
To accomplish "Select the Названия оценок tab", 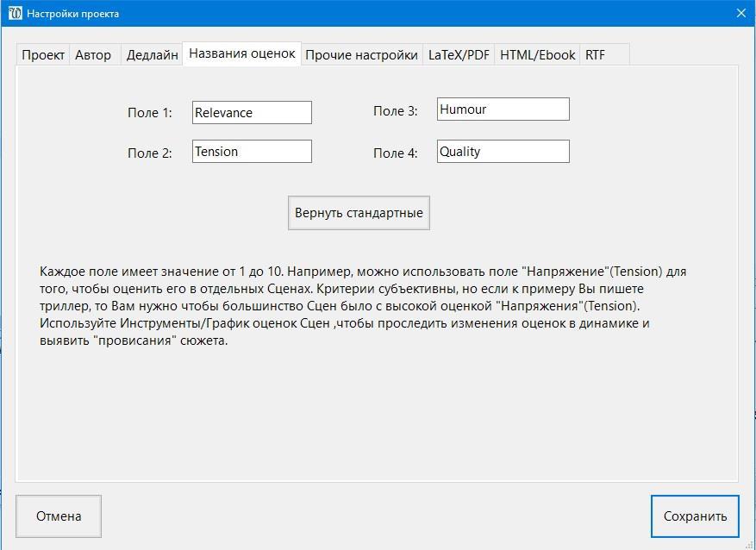I will tap(242, 53).
